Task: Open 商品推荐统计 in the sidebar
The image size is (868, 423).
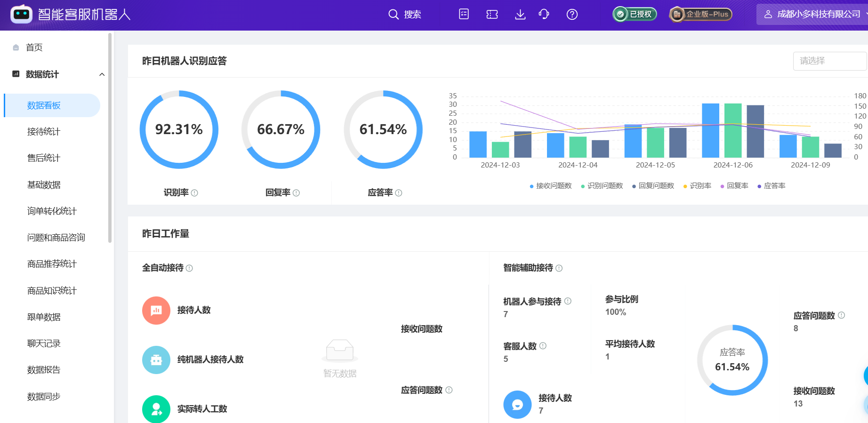Action: pos(52,264)
